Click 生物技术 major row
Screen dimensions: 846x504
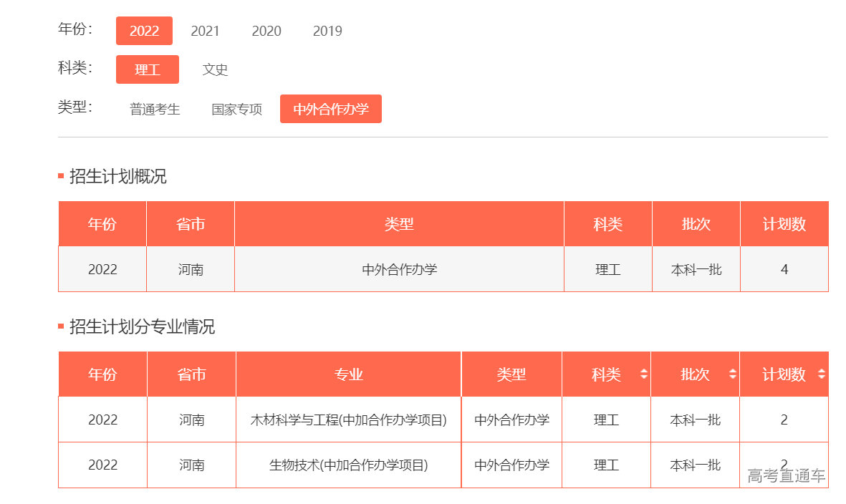[348, 465]
